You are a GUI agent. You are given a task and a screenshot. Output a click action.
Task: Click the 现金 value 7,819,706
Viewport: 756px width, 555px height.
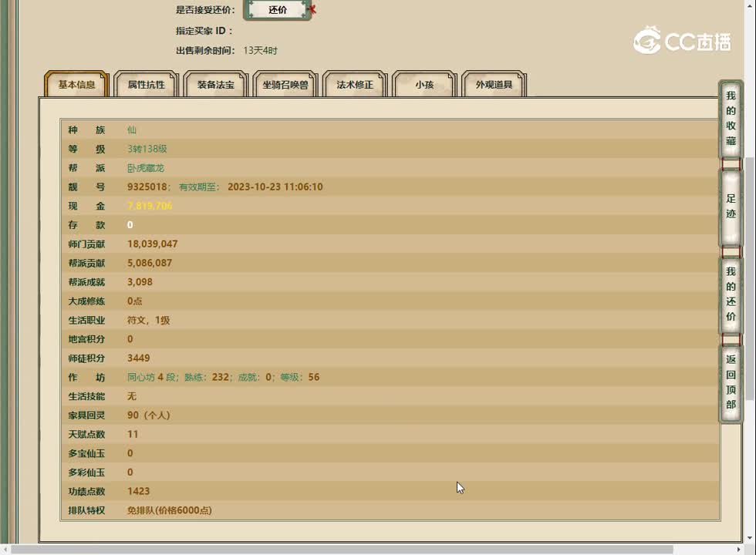150,206
